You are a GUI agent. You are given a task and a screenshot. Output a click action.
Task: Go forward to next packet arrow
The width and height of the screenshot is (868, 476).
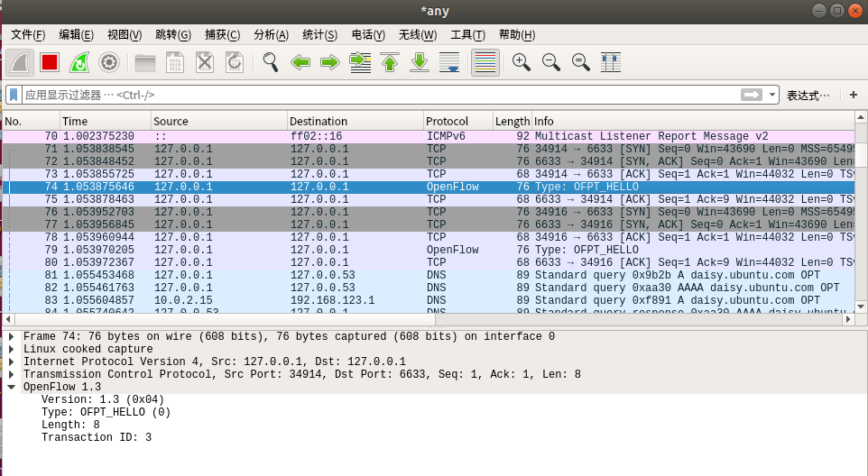(x=330, y=62)
